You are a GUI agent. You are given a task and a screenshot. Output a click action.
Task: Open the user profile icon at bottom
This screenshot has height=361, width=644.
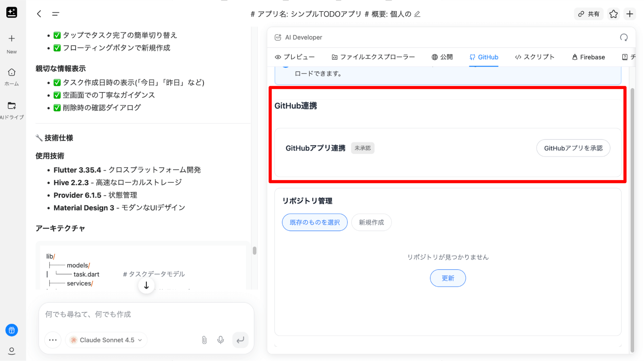click(x=12, y=351)
